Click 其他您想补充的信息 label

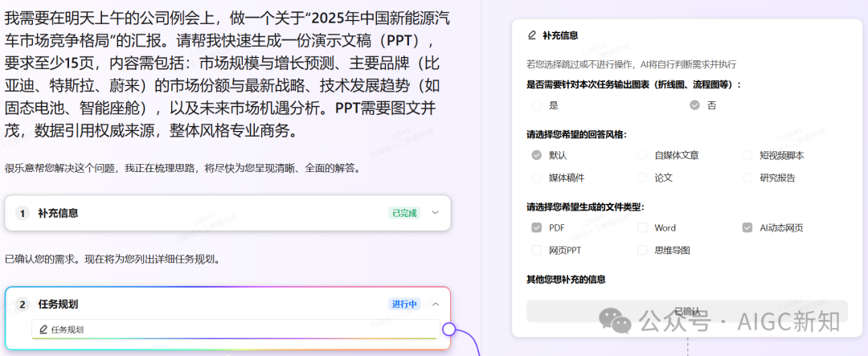(x=566, y=280)
